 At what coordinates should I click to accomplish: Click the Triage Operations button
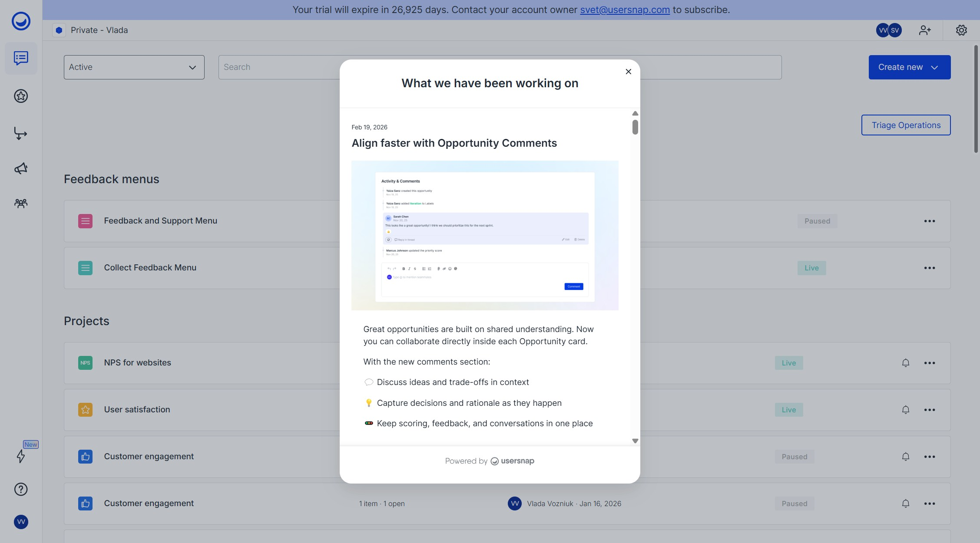pyautogui.click(x=906, y=125)
